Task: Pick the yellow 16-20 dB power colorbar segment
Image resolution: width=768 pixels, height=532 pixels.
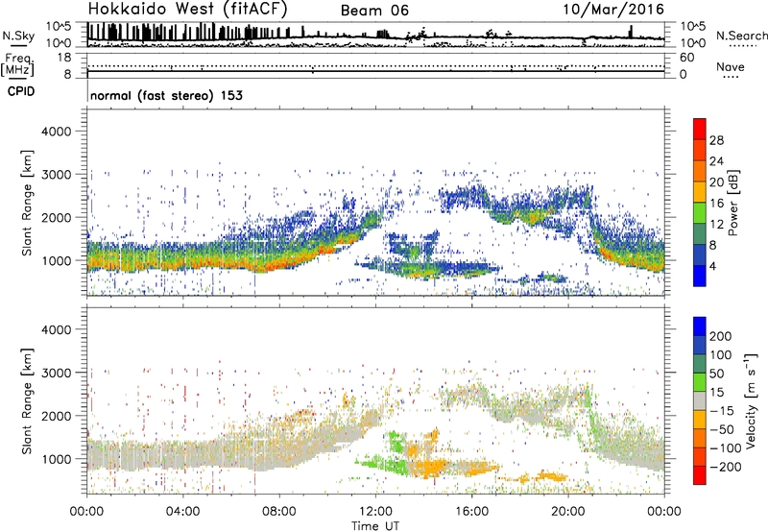Action: [700, 192]
